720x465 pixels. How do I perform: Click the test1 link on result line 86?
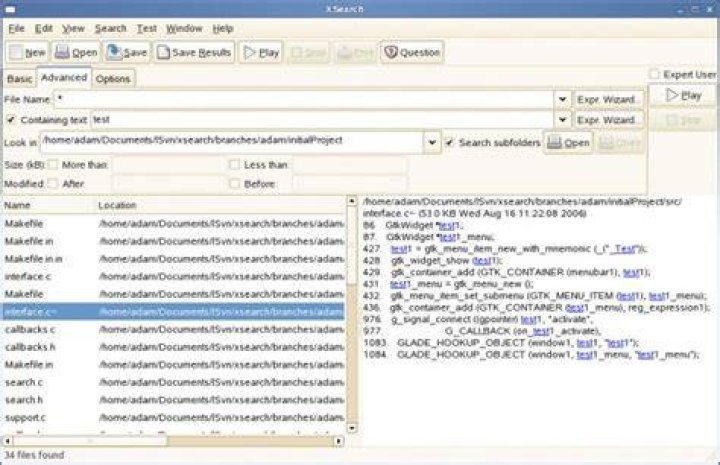pyautogui.click(x=450, y=225)
